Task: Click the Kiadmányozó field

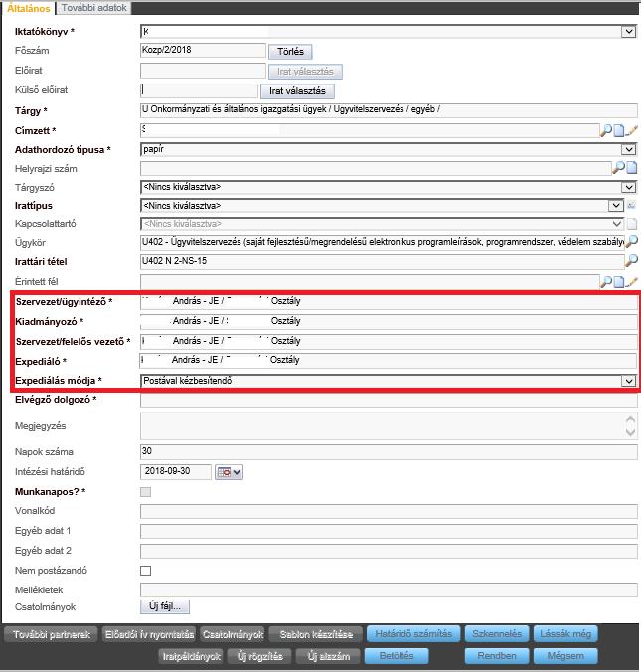Action: [x=389, y=321]
